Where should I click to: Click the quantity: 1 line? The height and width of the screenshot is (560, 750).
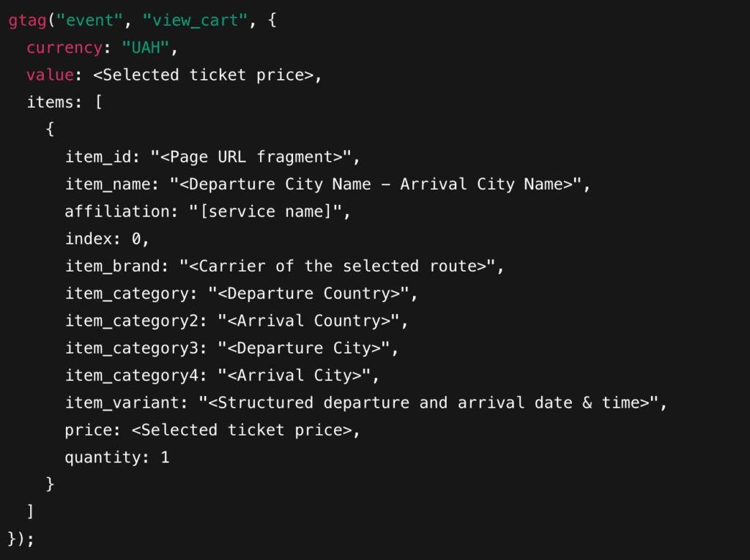coord(117,458)
